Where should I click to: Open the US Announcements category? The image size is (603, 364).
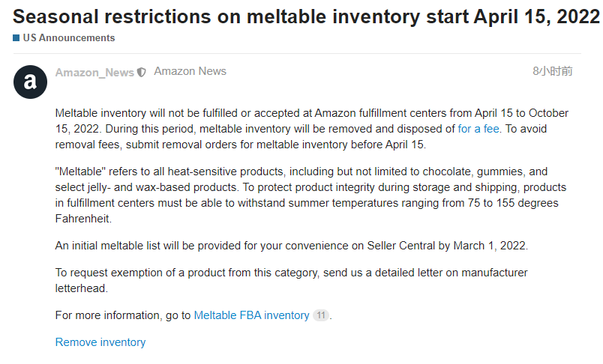[x=69, y=37]
